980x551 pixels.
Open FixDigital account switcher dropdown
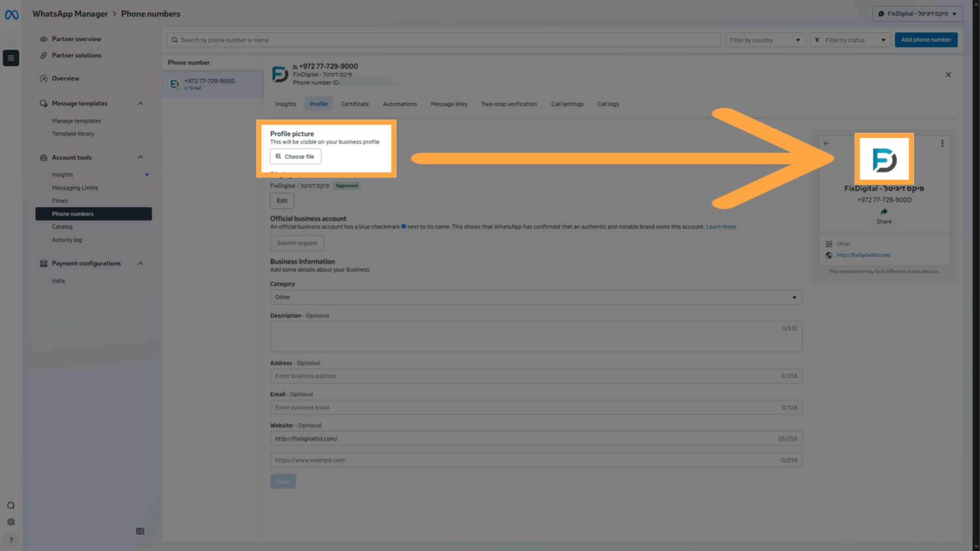coord(917,14)
